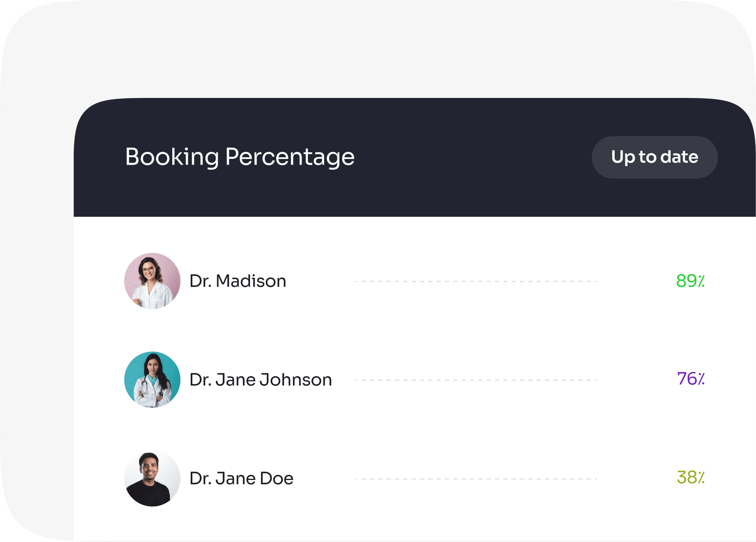The height and width of the screenshot is (542, 756).
Task: Select the Dr. Jane Doe name
Action: 241,478
